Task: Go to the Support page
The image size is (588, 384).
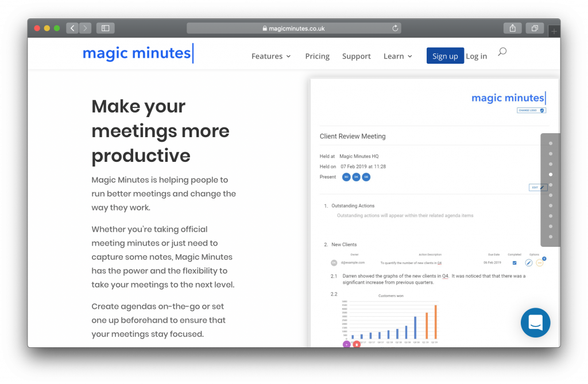Action: coord(356,56)
